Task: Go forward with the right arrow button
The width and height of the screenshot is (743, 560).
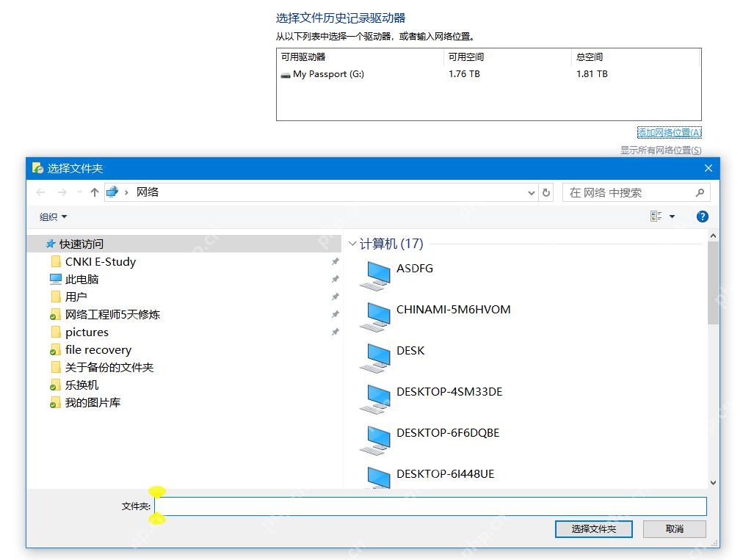Action: 62,192
